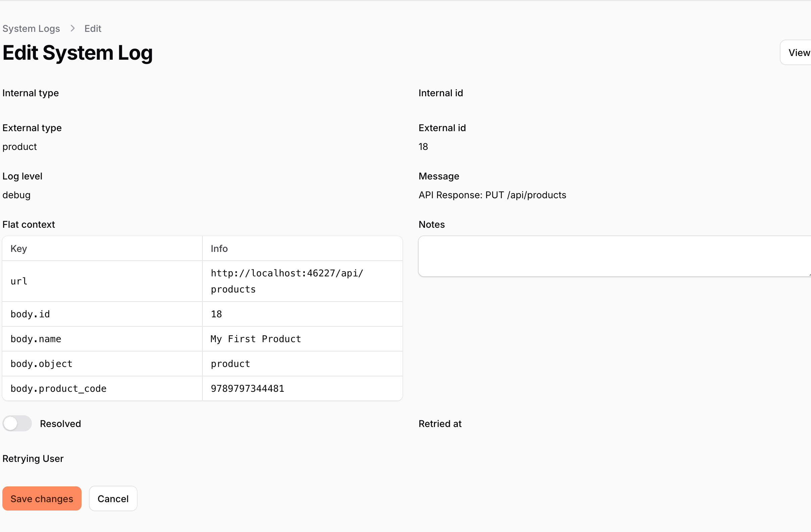Image resolution: width=811 pixels, height=532 pixels.
Task: Click the Key column header
Action: [102, 248]
